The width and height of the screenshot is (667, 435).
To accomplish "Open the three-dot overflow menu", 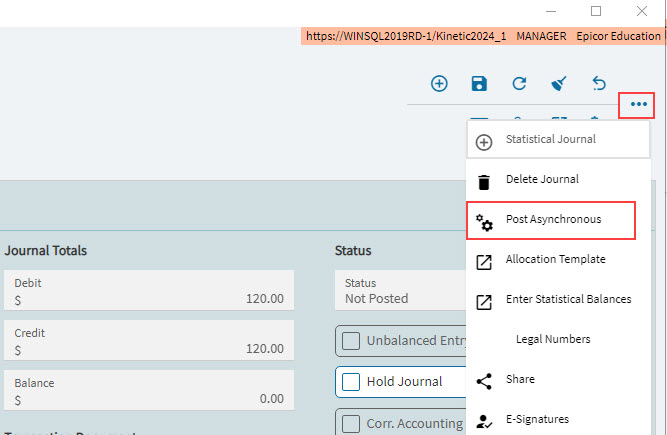I will (x=638, y=104).
